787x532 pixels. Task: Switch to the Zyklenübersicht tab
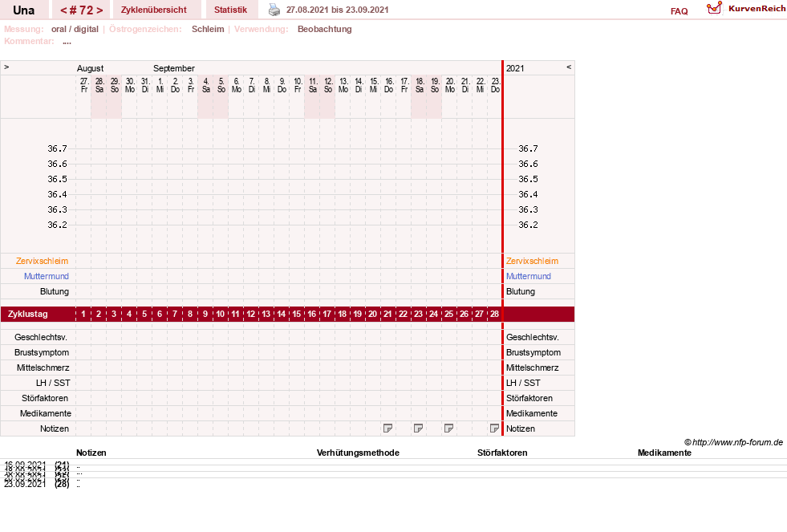click(153, 10)
